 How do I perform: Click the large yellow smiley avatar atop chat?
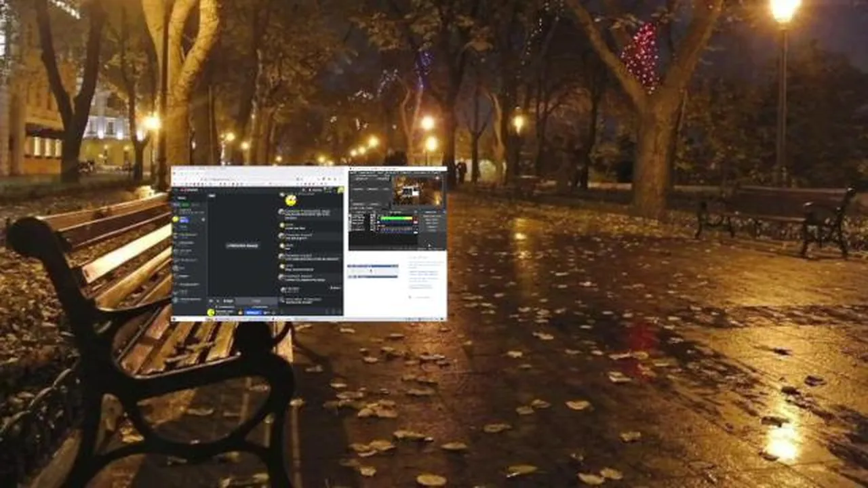click(x=290, y=201)
